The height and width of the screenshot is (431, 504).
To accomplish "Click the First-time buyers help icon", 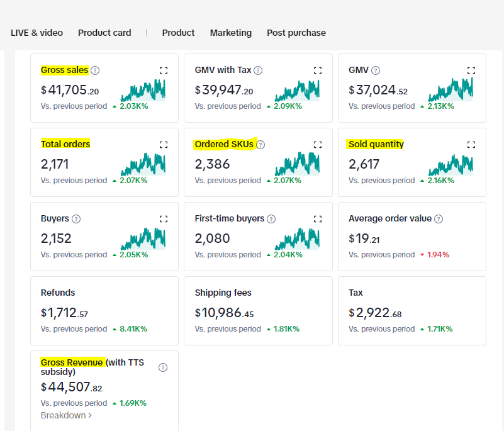I will tap(271, 219).
